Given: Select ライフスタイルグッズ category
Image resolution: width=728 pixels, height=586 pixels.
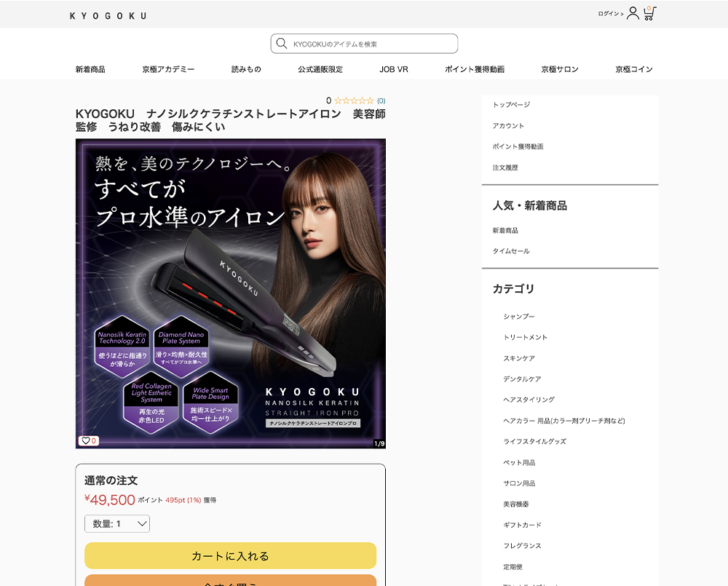Looking at the screenshot, I should [x=535, y=442].
